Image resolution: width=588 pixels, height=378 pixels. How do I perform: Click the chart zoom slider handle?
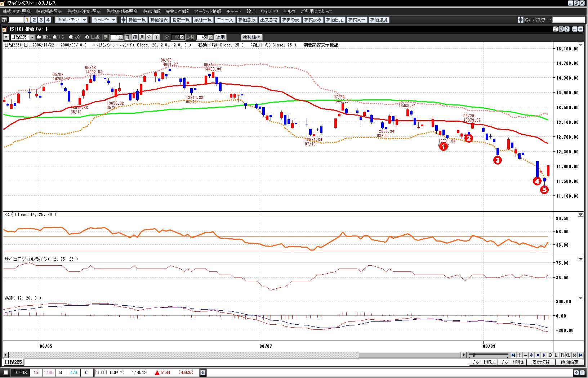pyautogui.click(x=473, y=355)
